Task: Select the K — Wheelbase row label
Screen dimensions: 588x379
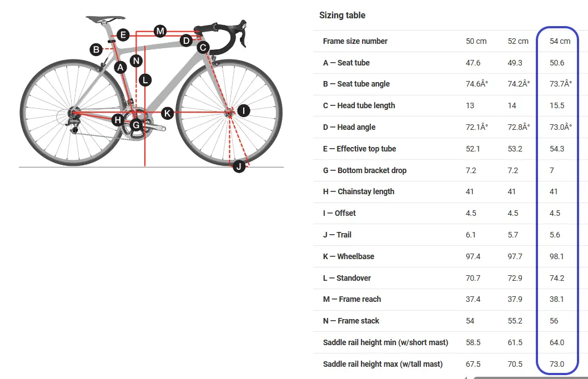Action: 348,256
